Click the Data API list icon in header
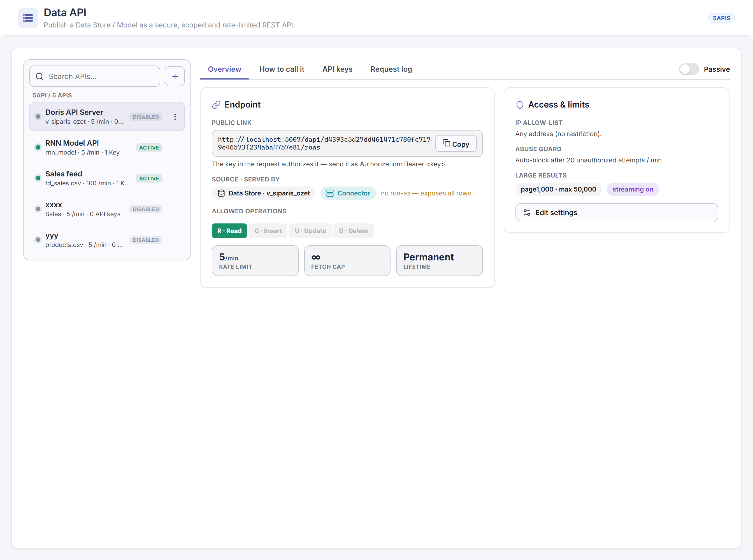753x560 pixels. 28,18
